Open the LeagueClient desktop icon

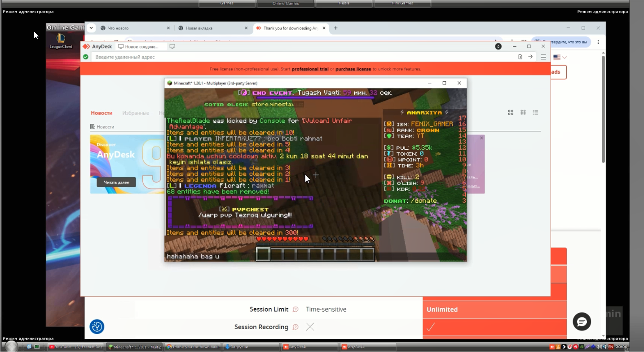(x=61, y=40)
